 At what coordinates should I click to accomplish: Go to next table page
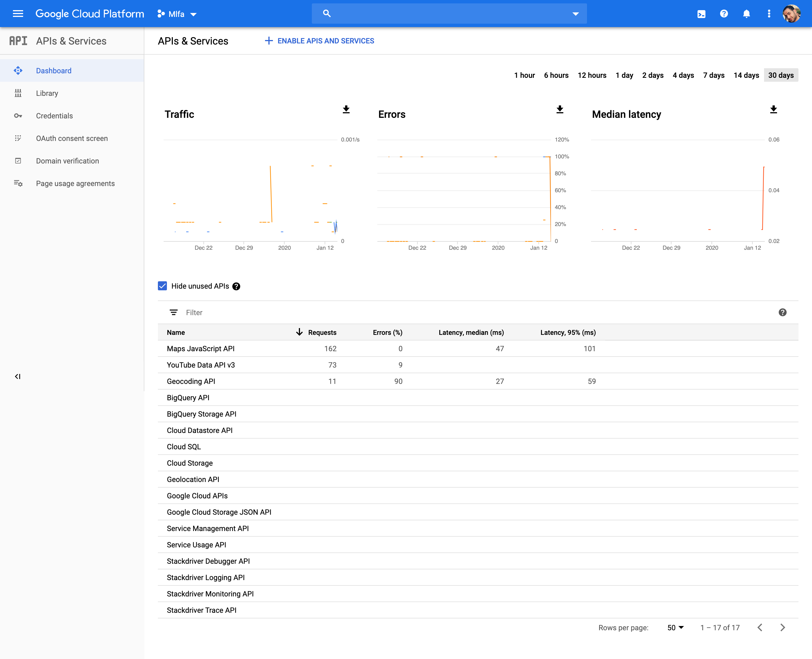coord(782,627)
